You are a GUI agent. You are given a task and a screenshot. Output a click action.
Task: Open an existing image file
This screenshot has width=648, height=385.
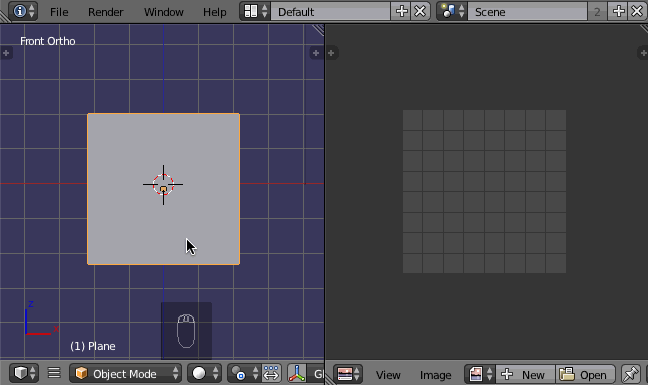[x=585, y=374]
